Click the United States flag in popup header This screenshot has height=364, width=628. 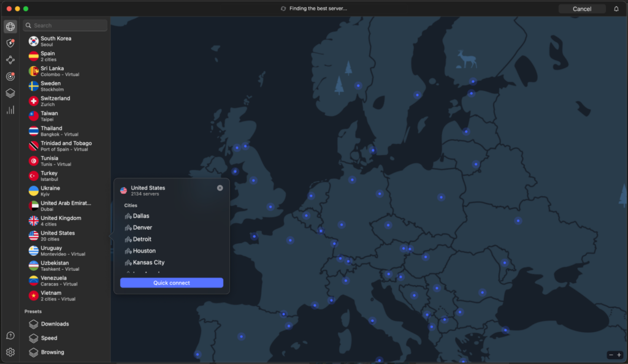124,191
